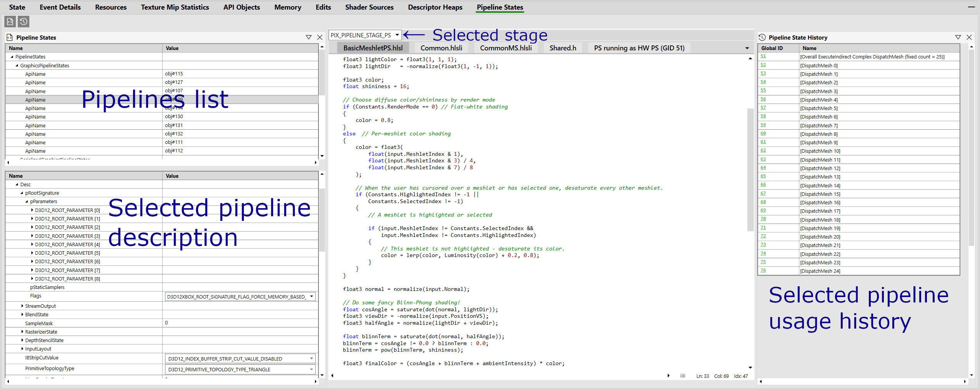Viewport: 980px width, 389px height.
Task: Open Global ID 76 link for DispatchMesh 24
Action: click(763, 270)
